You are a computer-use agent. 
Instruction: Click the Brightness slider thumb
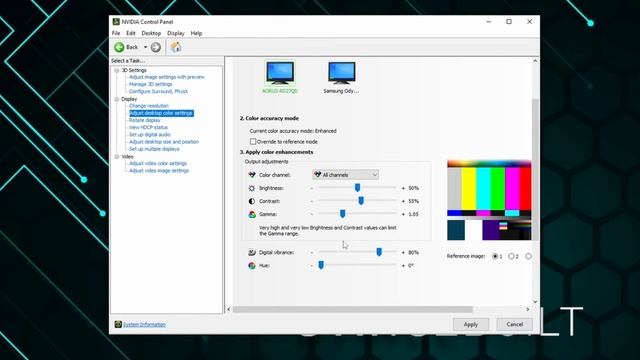[x=357, y=188]
